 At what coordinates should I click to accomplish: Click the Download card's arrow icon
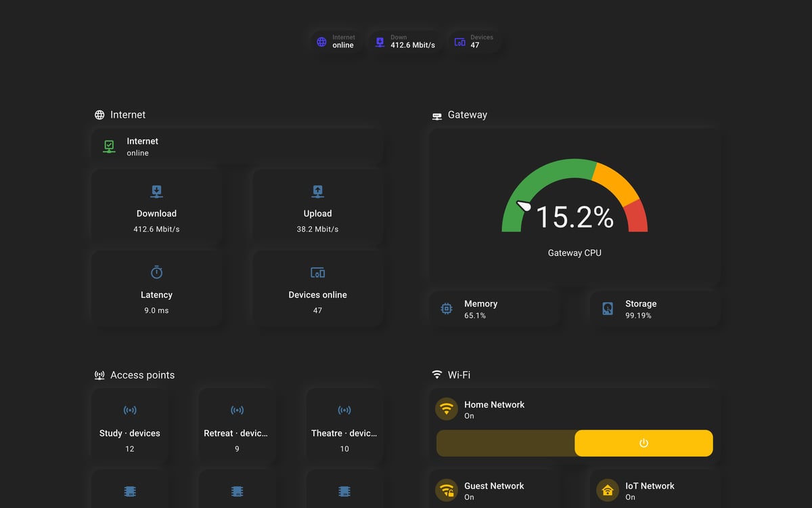(156, 192)
